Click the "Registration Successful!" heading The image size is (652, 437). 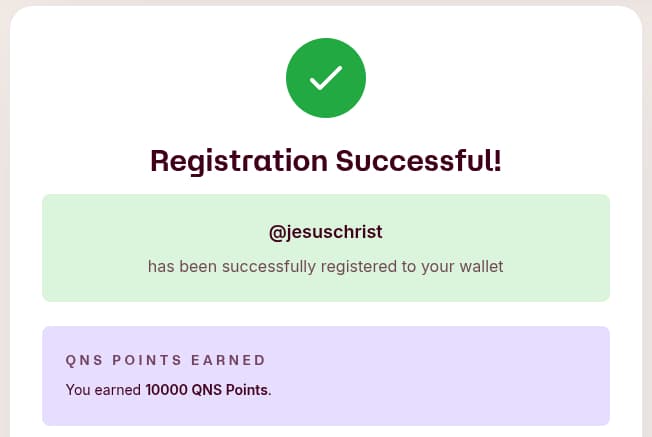click(x=326, y=160)
